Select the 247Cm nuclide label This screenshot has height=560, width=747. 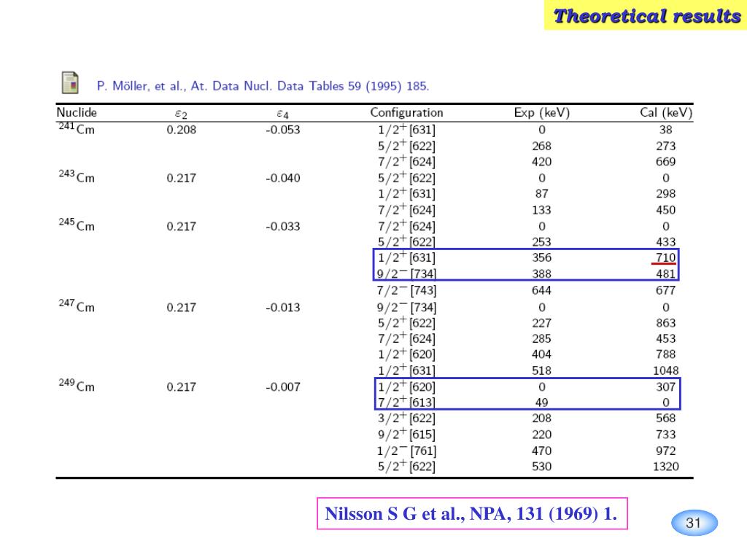pyautogui.click(x=77, y=306)
